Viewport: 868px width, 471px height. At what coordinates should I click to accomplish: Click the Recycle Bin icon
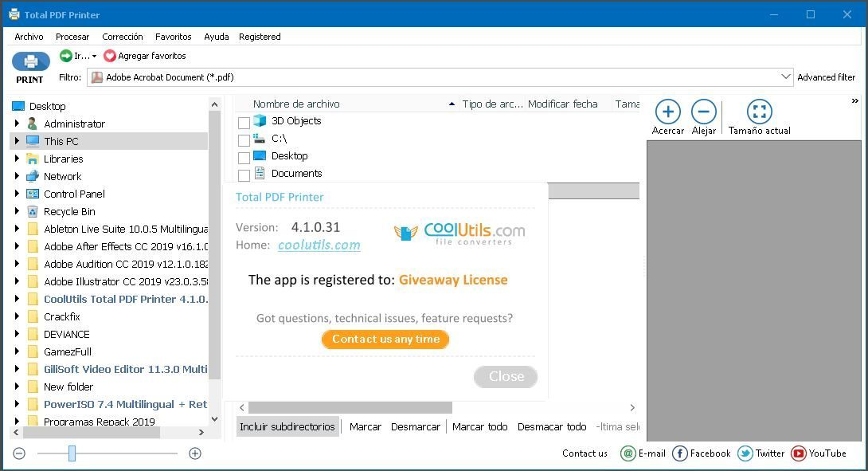tap(33, 211)
